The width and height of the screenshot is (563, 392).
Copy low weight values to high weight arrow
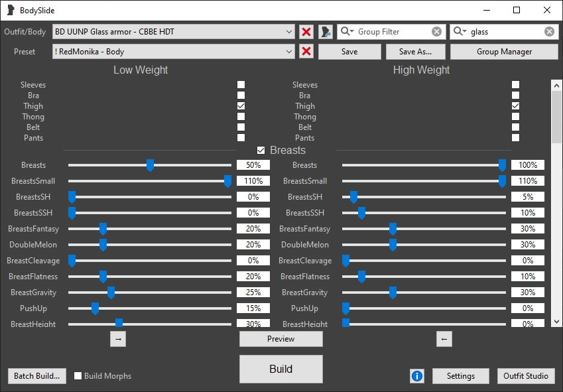[118, 339]
